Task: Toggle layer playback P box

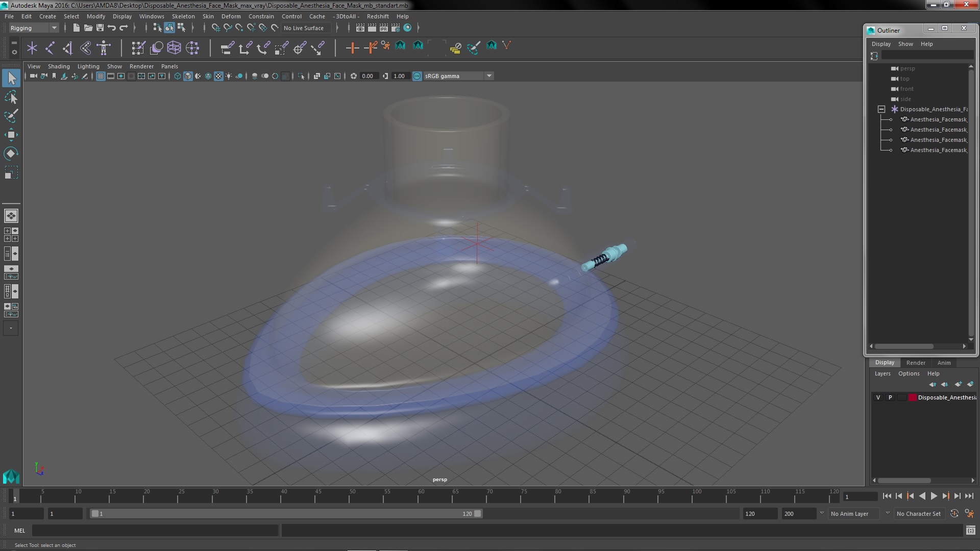Action: point(890,397)
